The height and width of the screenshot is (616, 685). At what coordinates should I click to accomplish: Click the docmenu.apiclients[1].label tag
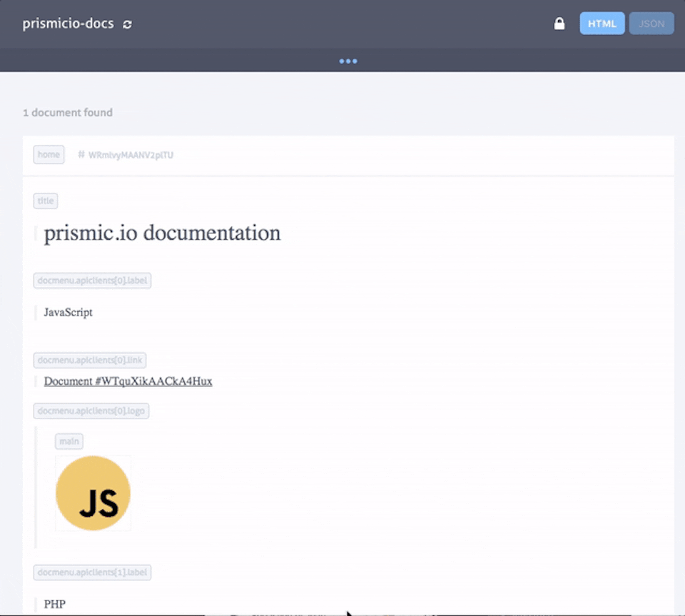click(x=92, y=572)
